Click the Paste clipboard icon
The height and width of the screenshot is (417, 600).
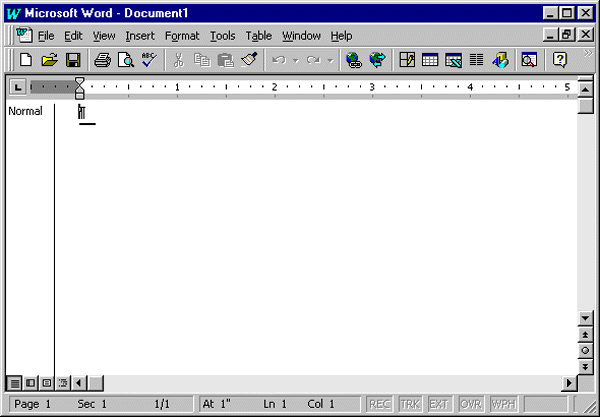click(225, 60)
